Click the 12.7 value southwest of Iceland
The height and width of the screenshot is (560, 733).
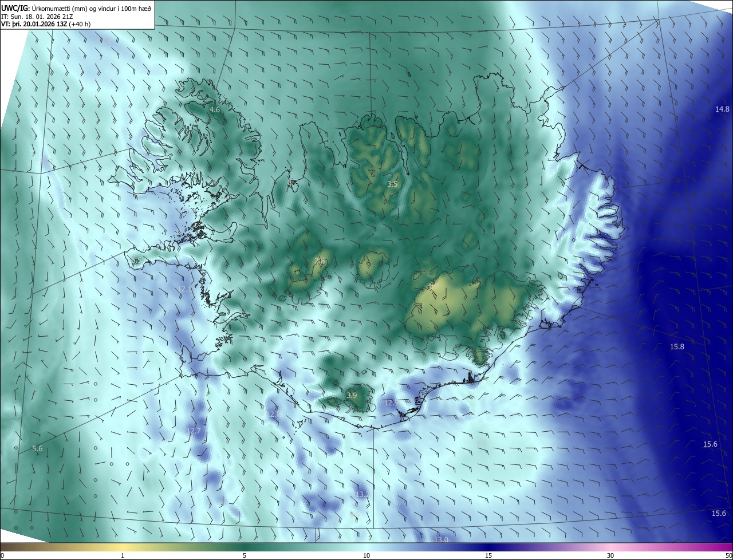coord(194,431)
